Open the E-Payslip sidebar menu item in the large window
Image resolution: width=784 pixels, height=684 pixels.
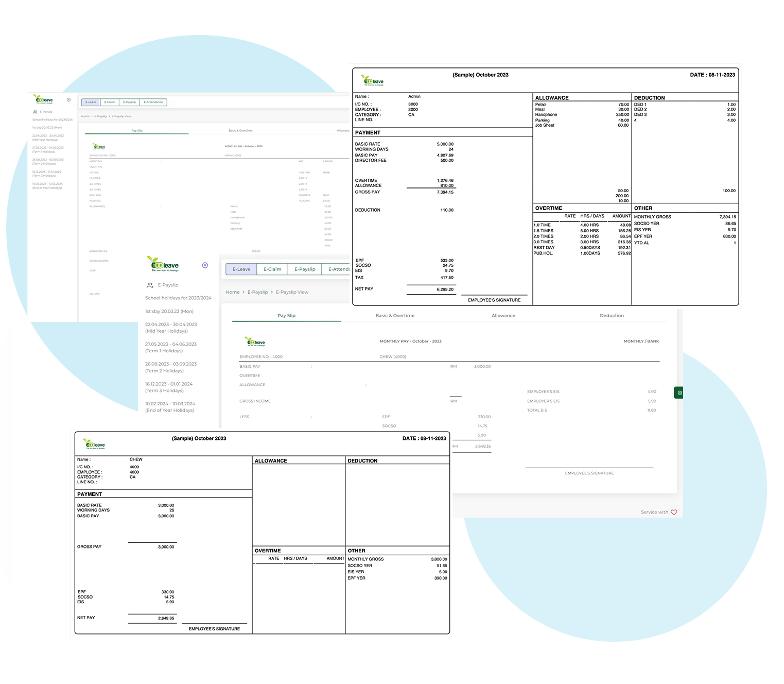(x=168, y=285)
